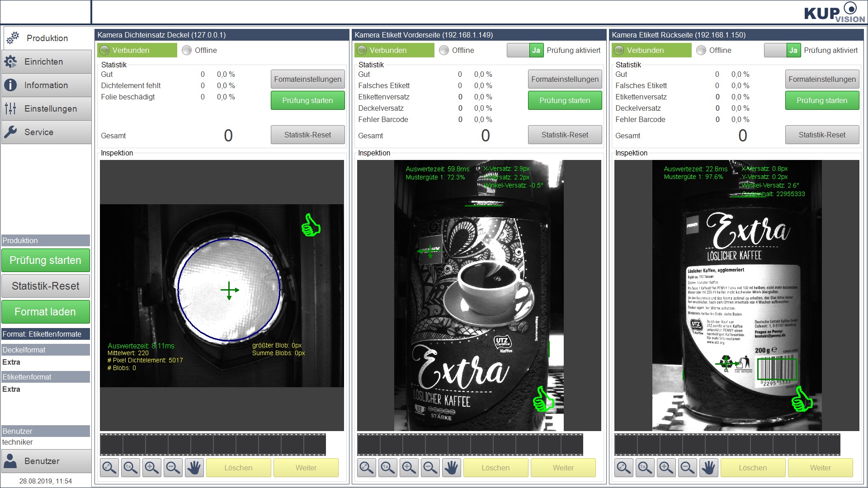
Task: Click the Dichteinsatz Deckel inspection image
Action: (x=222, y=296)
